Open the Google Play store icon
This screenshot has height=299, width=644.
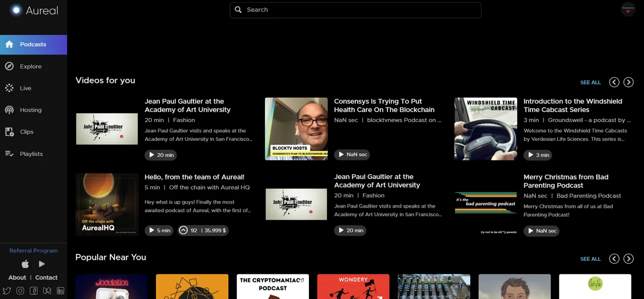tap(42, 264)
